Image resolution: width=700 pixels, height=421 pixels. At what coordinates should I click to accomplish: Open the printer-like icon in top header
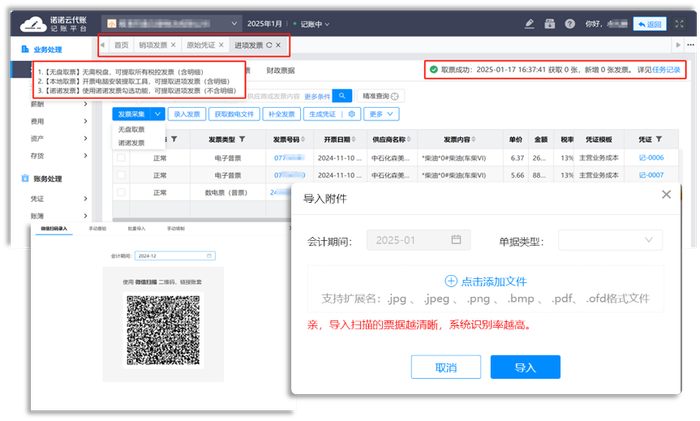point(550,24)
